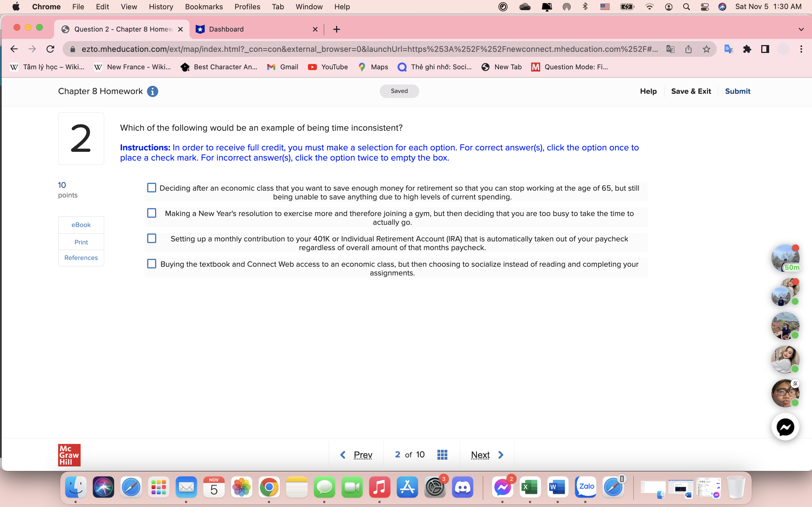812x507 pixels.
Task: Check the New Year's gym resolution checkbox
Action: pos(152,213)
